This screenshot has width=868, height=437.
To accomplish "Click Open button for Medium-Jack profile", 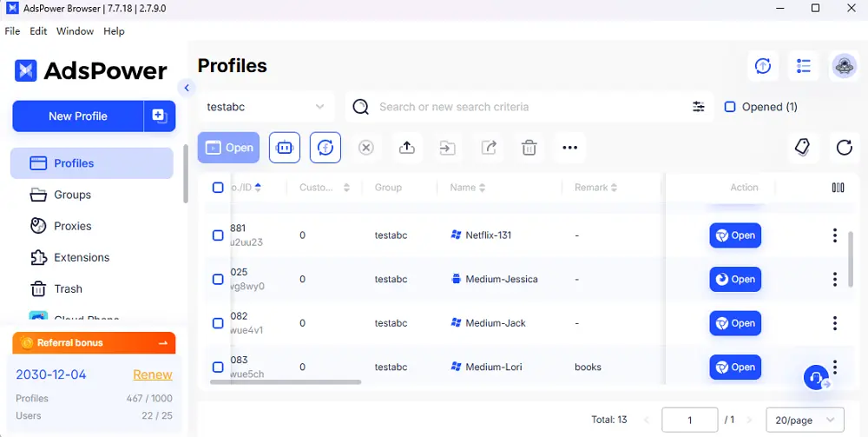I will 734,323.
